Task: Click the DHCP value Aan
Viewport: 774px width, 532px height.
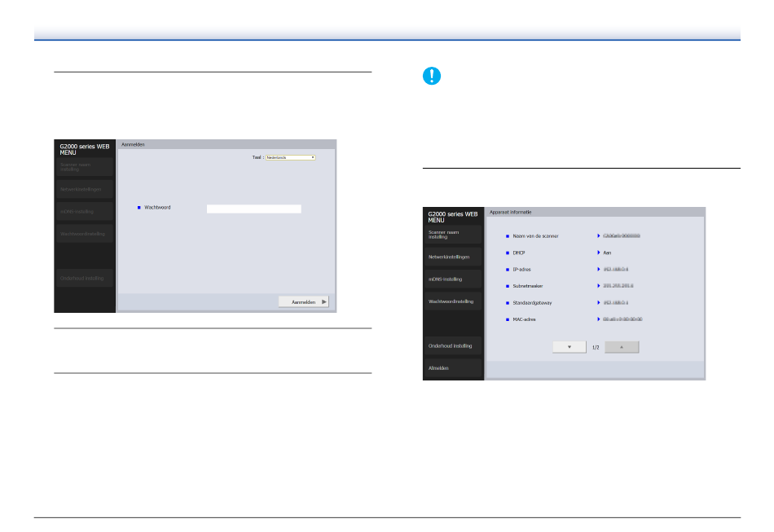Action: (x=607, y=253)
